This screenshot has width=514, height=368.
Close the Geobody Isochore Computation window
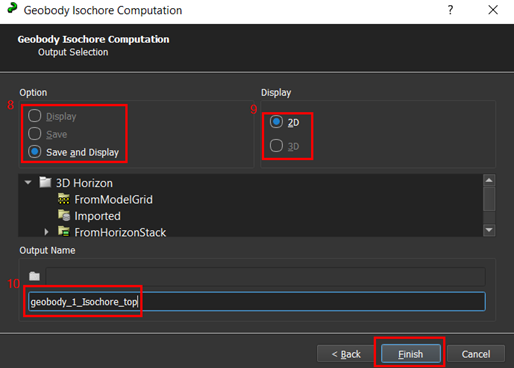click(493, 10)
